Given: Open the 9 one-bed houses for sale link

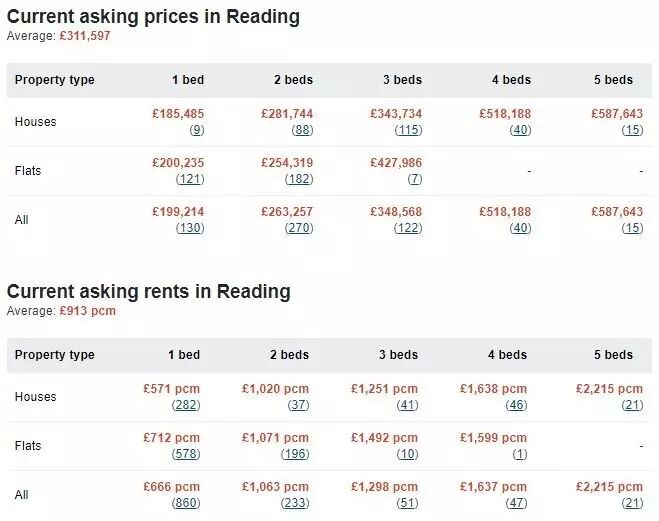Looking at the screenshot, I should point(197,130).
